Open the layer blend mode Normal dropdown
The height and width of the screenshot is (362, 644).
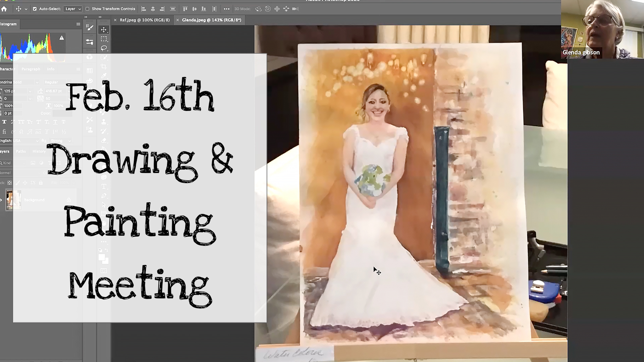[x=20, y=173]
